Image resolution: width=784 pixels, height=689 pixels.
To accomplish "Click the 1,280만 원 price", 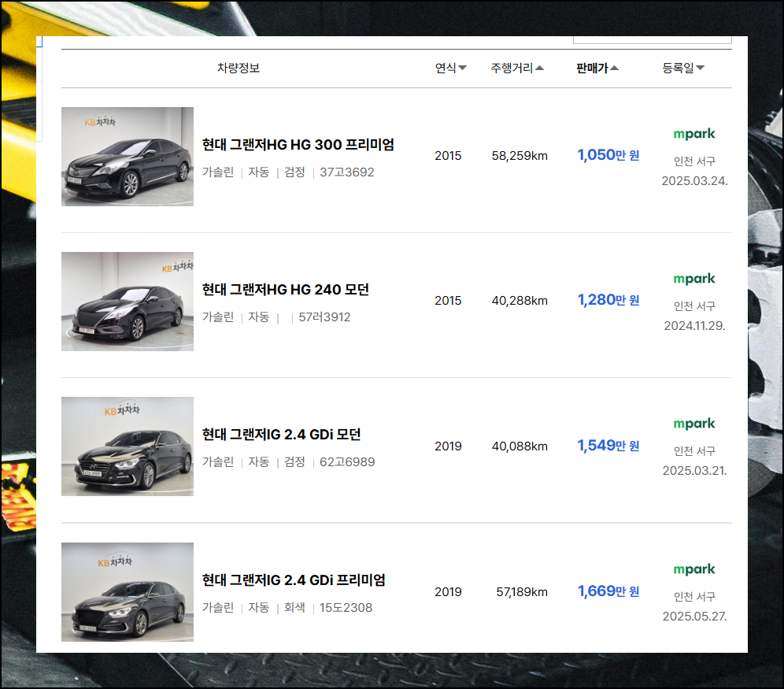I will click(x=608, y=300).
